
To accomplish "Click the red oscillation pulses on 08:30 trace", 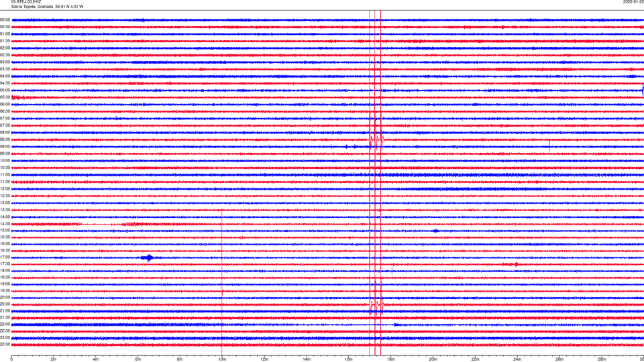I will pos(376,140).
